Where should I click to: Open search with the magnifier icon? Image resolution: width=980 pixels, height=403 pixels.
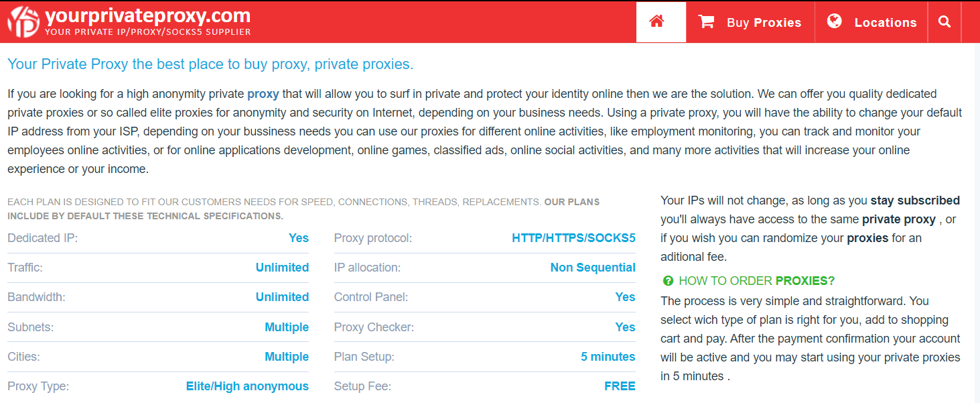[944, 21]
